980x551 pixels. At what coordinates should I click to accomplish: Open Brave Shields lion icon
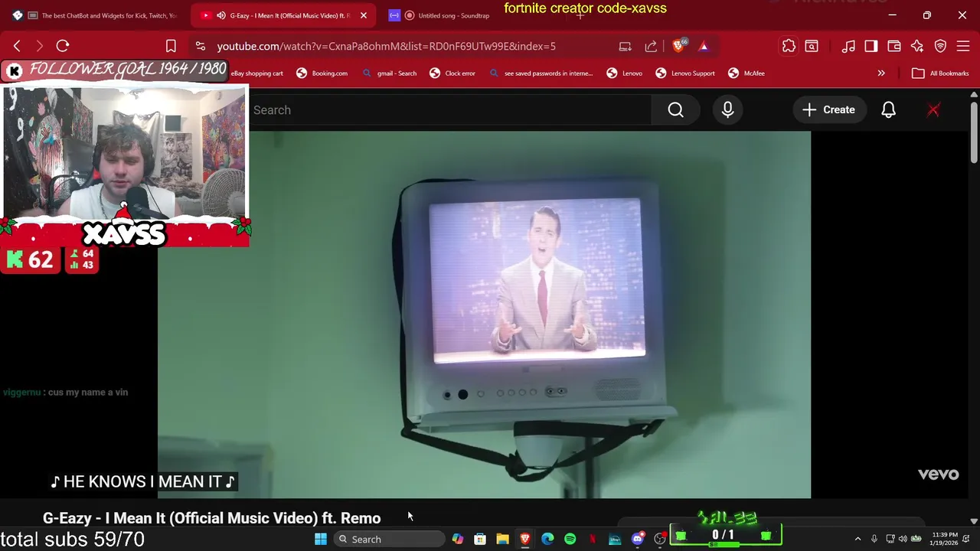(678, 46)
